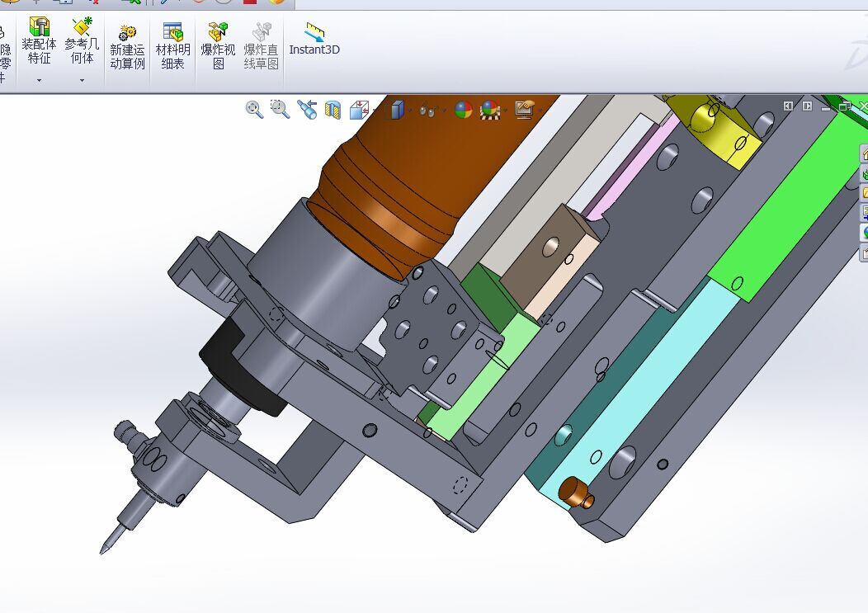Click the Zoom to Fit magnifier icon
The height and width of the screenshot is (613, 868).
coord(254,109)
